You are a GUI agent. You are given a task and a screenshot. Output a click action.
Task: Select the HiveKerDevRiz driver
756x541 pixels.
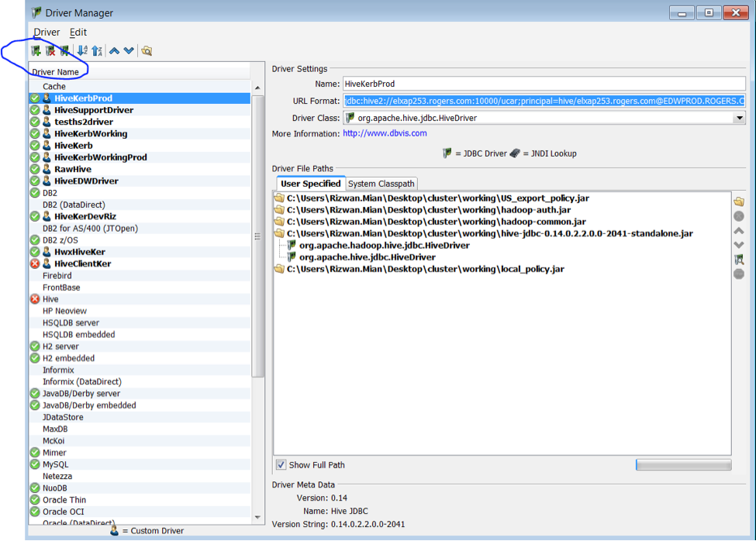click(x=140, y=216)
